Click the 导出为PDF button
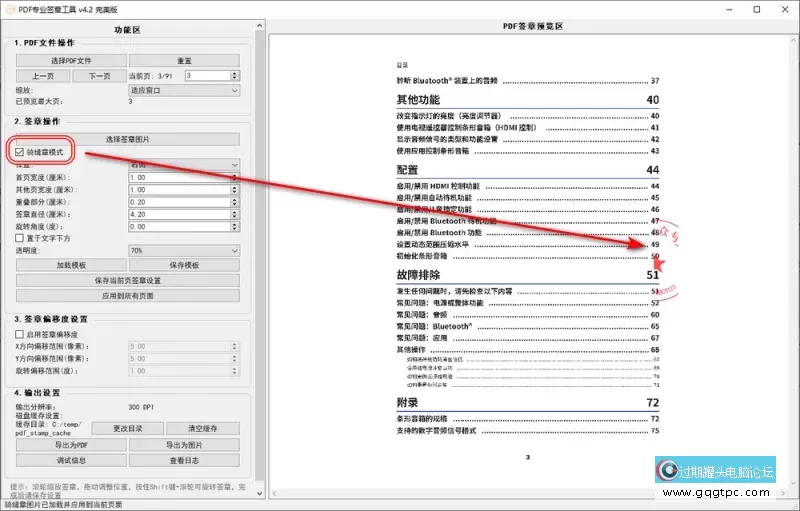The width and height of the screenshot is (800, 511). (71, 445)
